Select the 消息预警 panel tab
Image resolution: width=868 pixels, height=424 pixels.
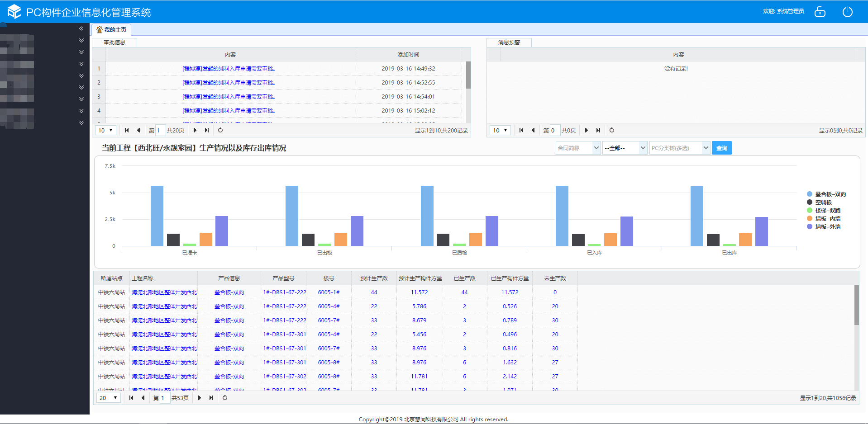509,42
